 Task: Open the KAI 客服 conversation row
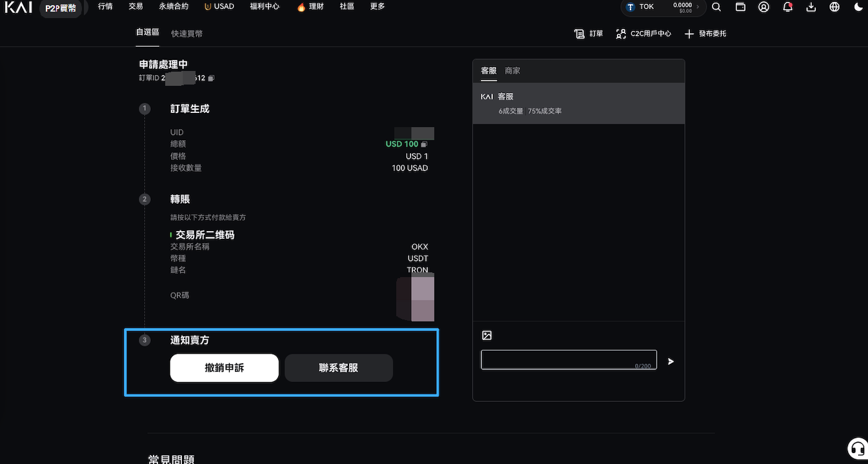[x=578, y=103]
